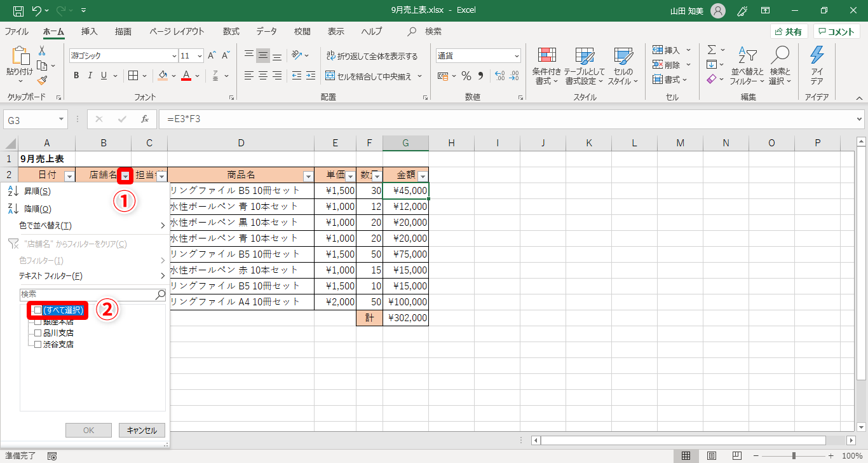This screenshot has width=868, height=463.
Task: Switch to Page Layout view in status bar
Action: click(712, 456)
